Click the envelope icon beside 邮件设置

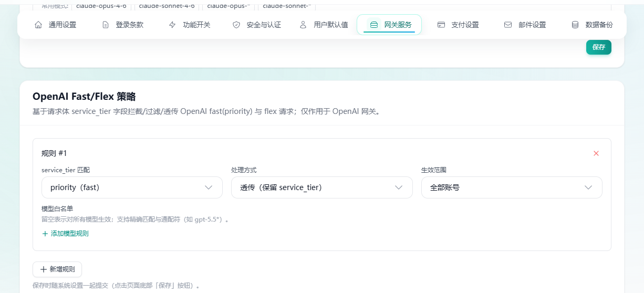pyautogui.click(x=508, y=25)
